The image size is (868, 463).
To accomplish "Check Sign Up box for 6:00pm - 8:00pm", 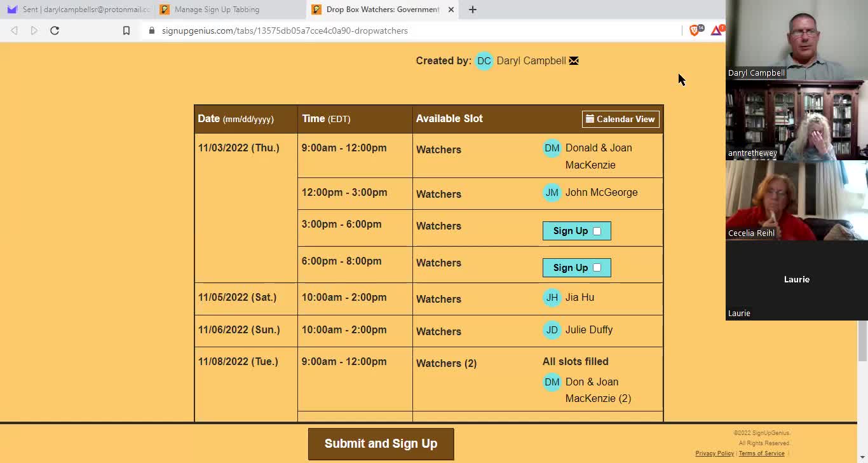I will pos(597,268).
